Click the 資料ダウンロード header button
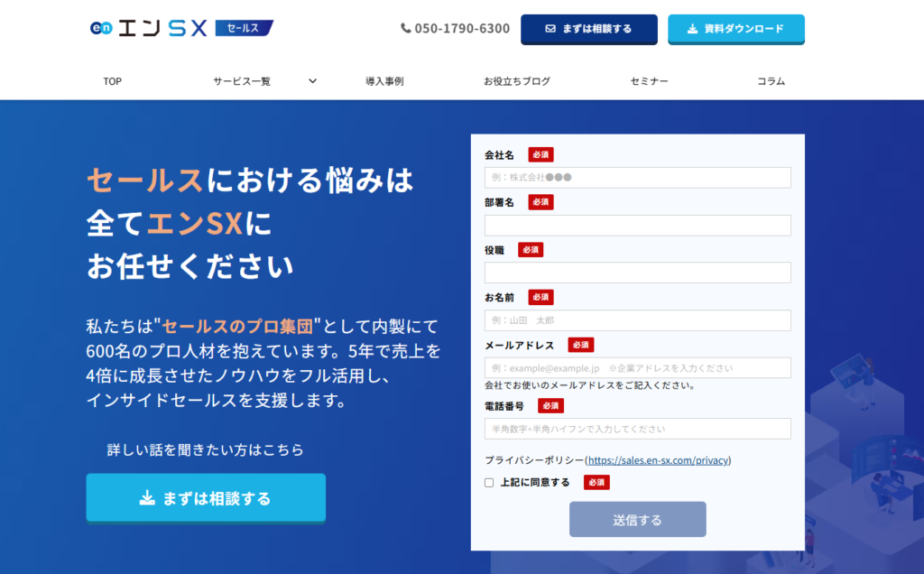924x574 pixels. pyautogui.click(x=736, y=29)
